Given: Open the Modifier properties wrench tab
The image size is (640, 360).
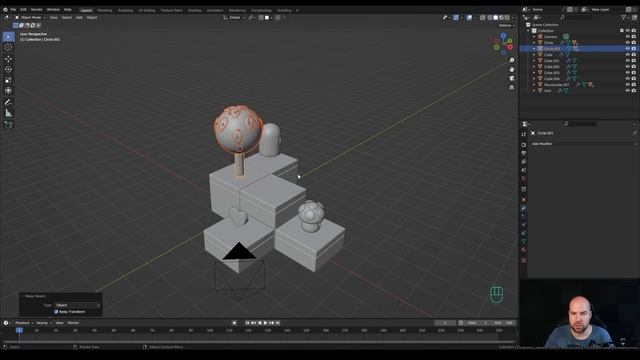Looking at the screenshot, I should point(524,208).
